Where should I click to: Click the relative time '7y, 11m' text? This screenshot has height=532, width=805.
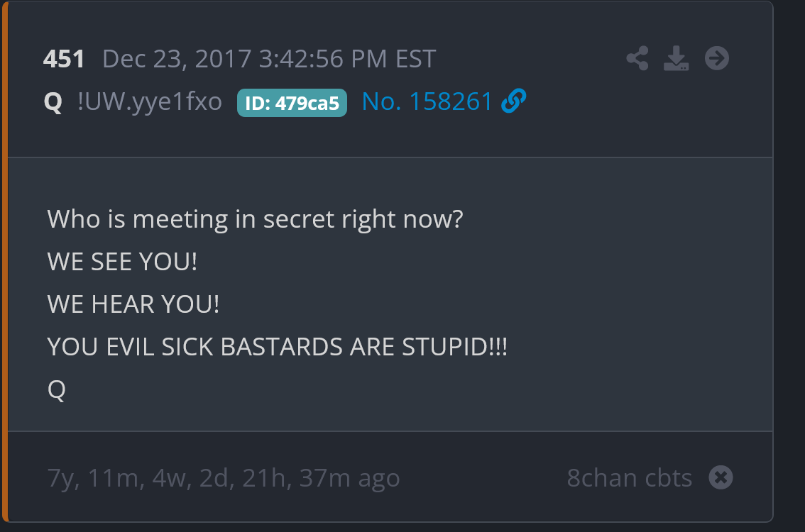coord(94,478)
